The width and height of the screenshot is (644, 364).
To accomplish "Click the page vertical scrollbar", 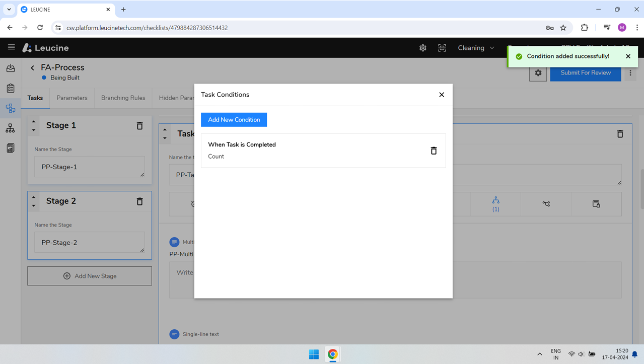I will point(641,189).
